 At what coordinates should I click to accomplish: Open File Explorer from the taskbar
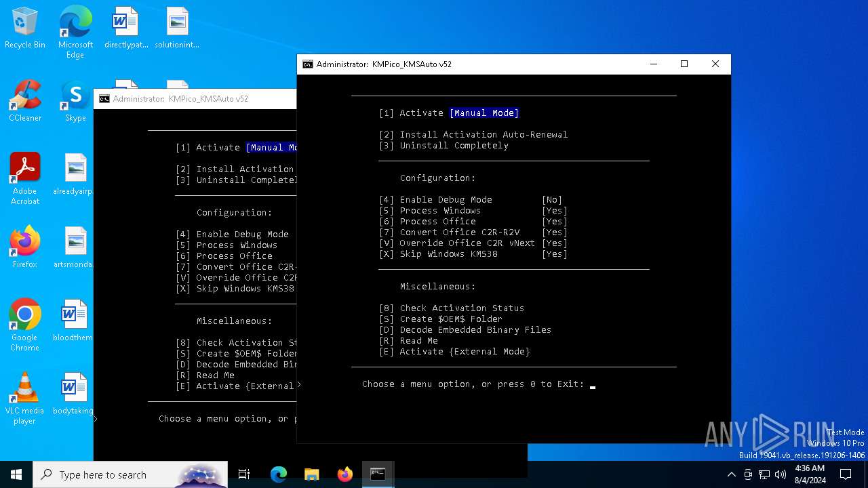coord(311,474)
